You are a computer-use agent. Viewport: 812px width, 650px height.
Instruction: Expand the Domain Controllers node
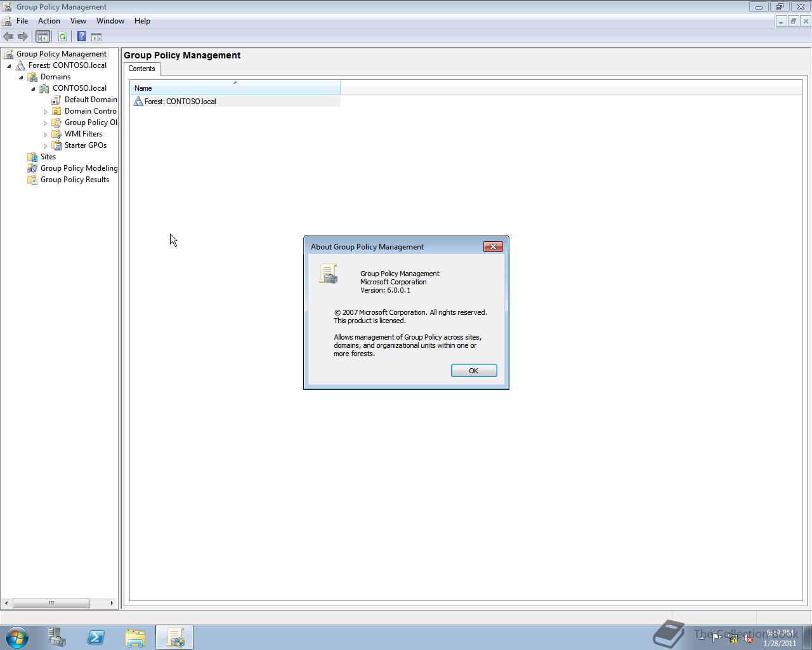(x=45, y=111)
